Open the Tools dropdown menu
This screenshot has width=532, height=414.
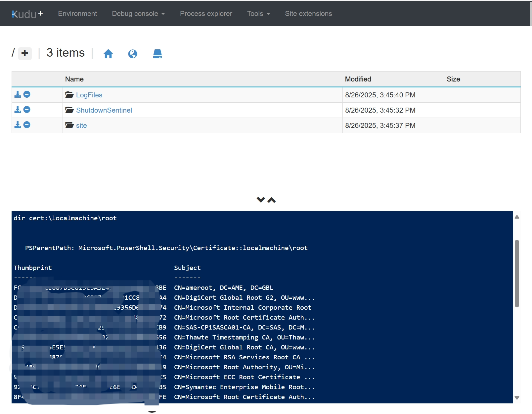pos(259,14)
